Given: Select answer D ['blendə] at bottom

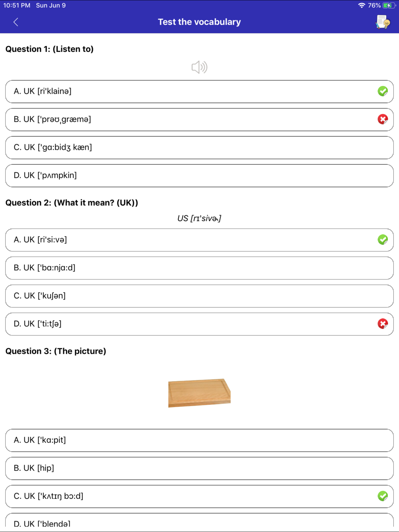Looking at the screenshot, I should click(199, 522).
